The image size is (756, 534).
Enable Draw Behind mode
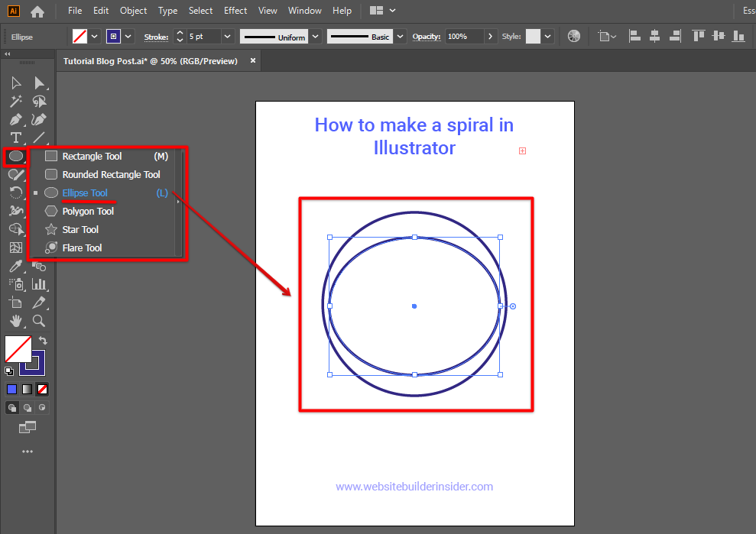(x=28, y=408)
